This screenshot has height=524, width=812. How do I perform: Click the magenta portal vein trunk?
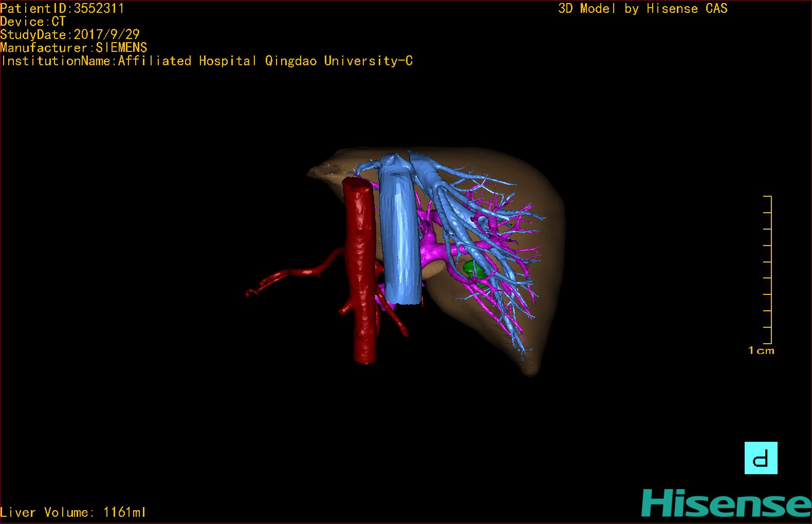click(x=433, y=251)
